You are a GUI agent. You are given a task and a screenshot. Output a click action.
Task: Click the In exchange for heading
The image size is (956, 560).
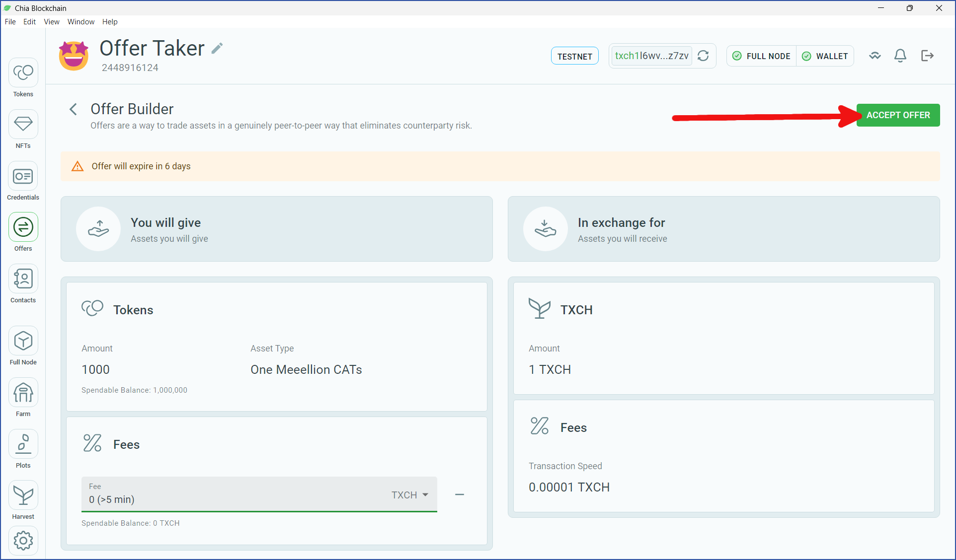coord(621,222)
